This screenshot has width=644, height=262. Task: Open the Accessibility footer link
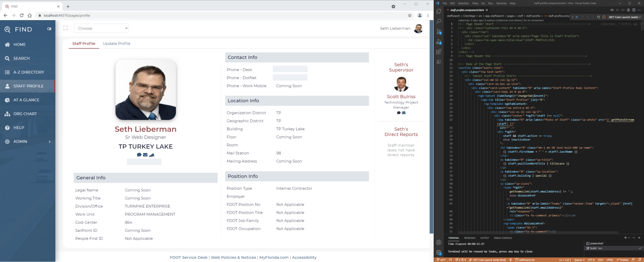pyautogui.click(x=304, y=257)
